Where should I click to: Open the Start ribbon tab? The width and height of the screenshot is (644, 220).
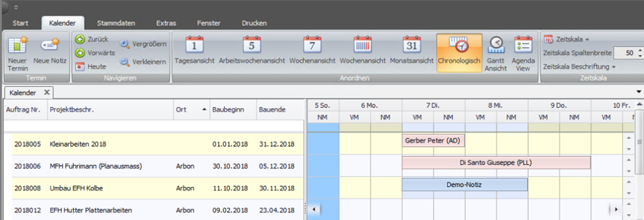tap(20, 23)
